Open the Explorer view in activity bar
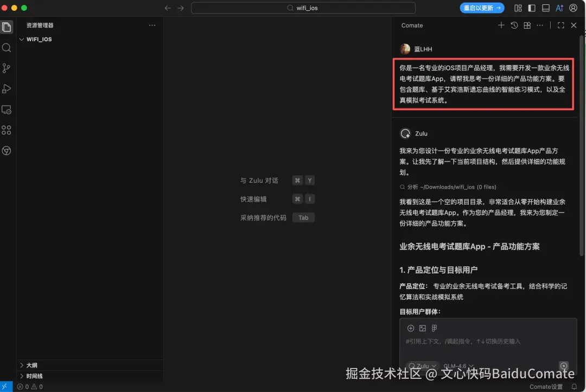 (7, 27)
